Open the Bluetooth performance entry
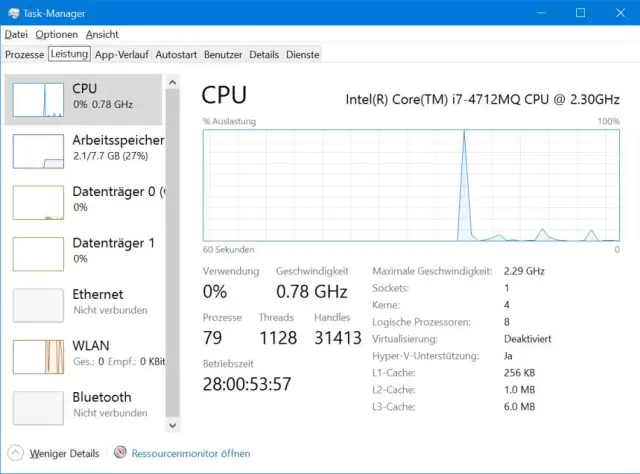This screenshot has width=640, height=474. coord(38,405)
